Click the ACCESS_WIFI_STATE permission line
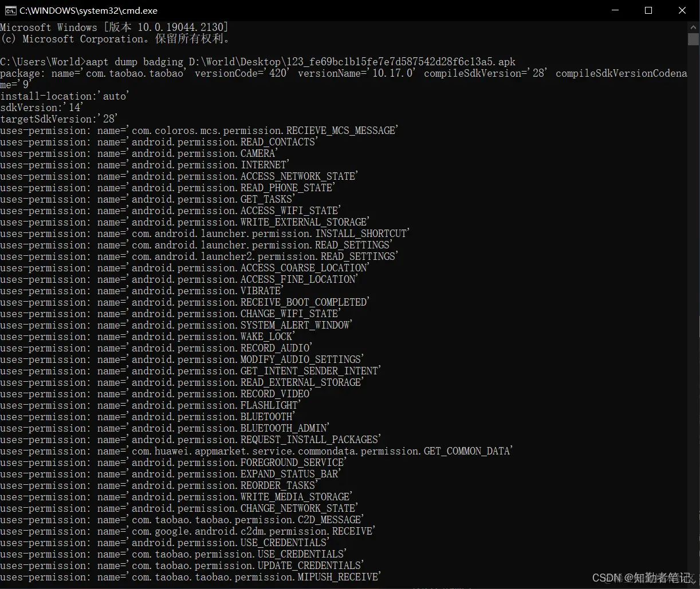 170,211
